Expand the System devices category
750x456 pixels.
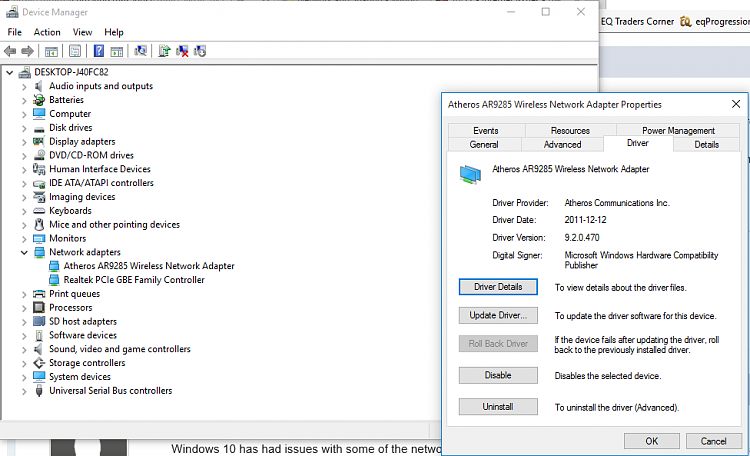coord(24,378)
